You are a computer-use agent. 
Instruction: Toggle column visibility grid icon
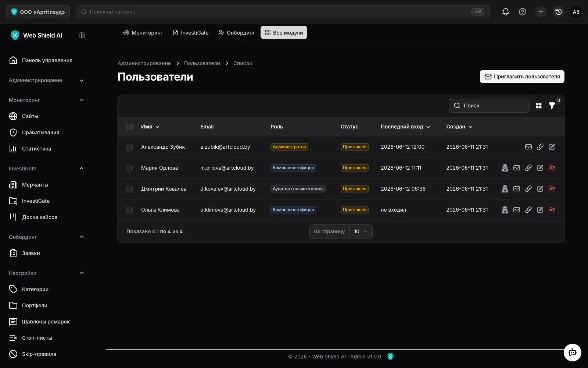pos(539,106)
